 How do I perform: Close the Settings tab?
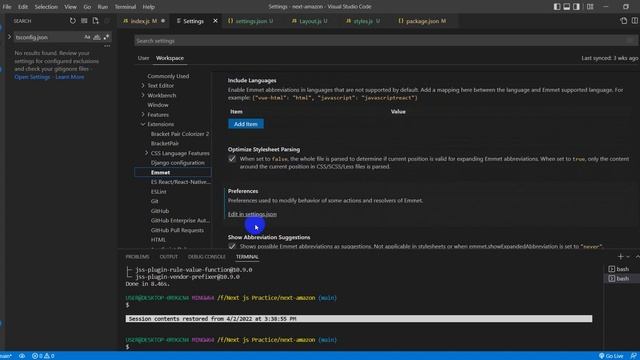coord(215,21)
